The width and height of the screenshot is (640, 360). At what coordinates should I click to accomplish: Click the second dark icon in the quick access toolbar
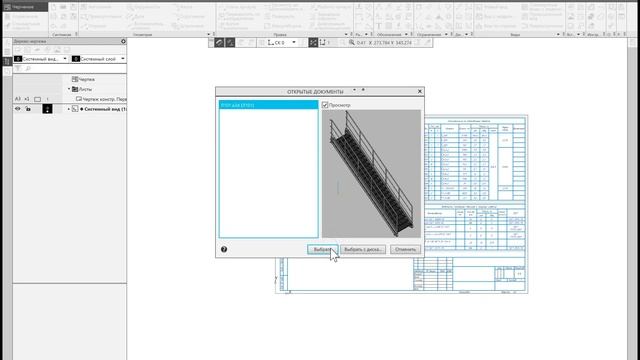(x=230, y=42)
